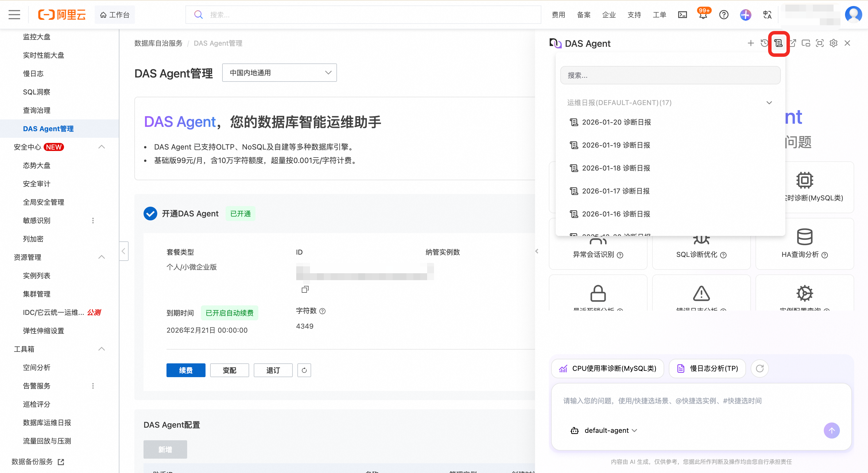Copy the ID using the copy icon
Image resolution: width=868 pixels, height=473 pixels.
(305, 289)
